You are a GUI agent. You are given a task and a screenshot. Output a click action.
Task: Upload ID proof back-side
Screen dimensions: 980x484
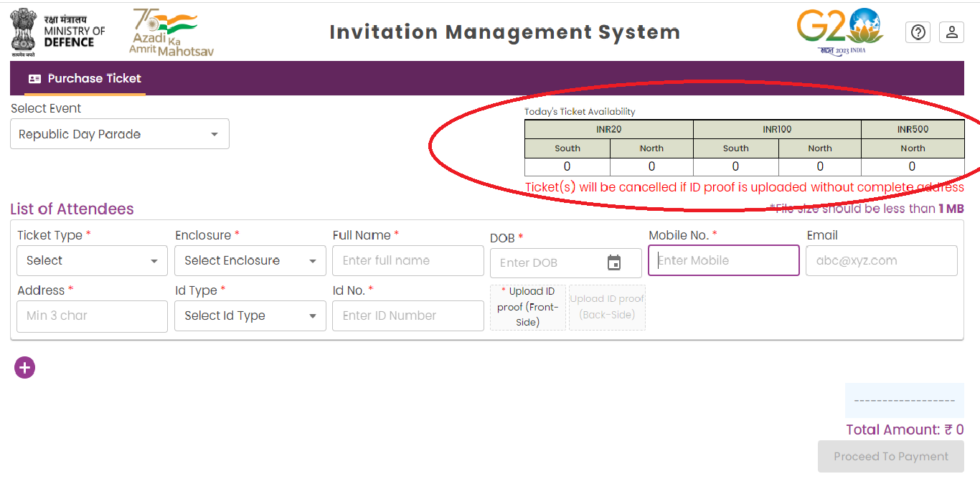607,307
